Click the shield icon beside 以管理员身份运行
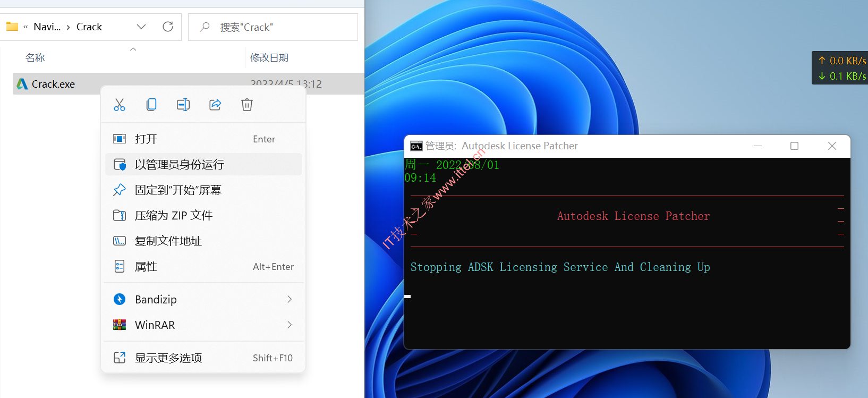 [120, 165]
